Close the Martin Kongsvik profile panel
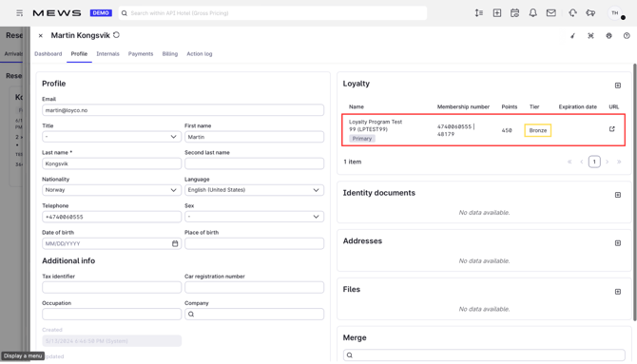The image size is (637, 364). (41, 36)
